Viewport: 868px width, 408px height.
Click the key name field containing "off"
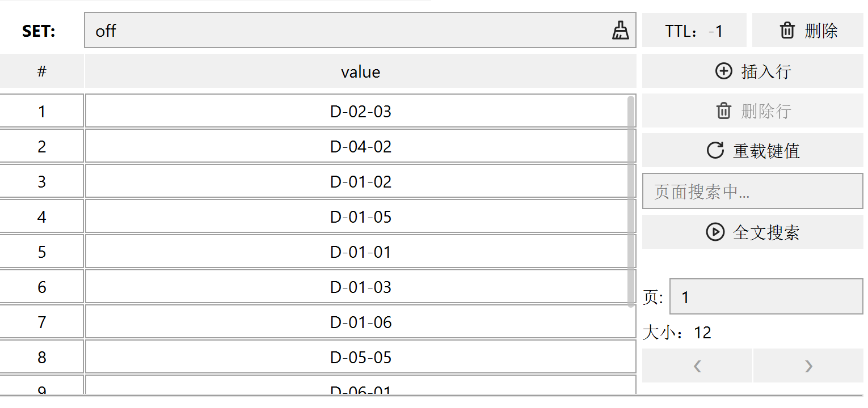pos(346,31)
